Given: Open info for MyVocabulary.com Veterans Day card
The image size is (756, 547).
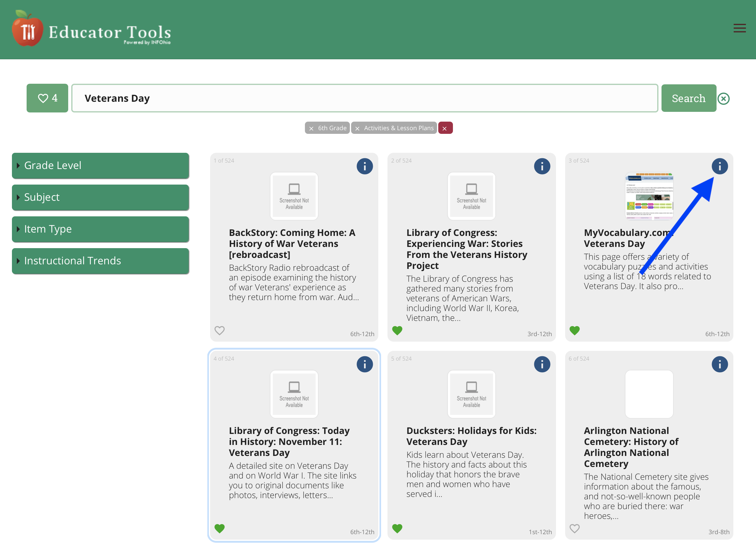Looking at the screenshot, I should [720, 166].
